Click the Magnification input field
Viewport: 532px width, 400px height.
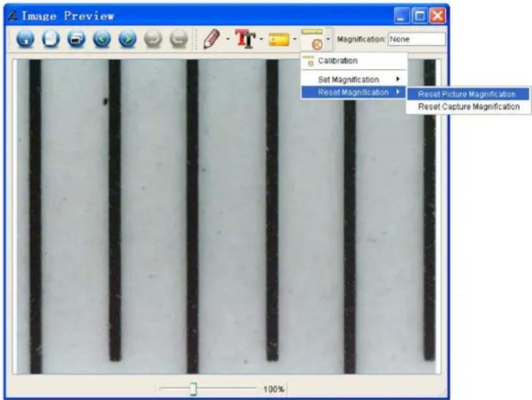coord(417,39)
